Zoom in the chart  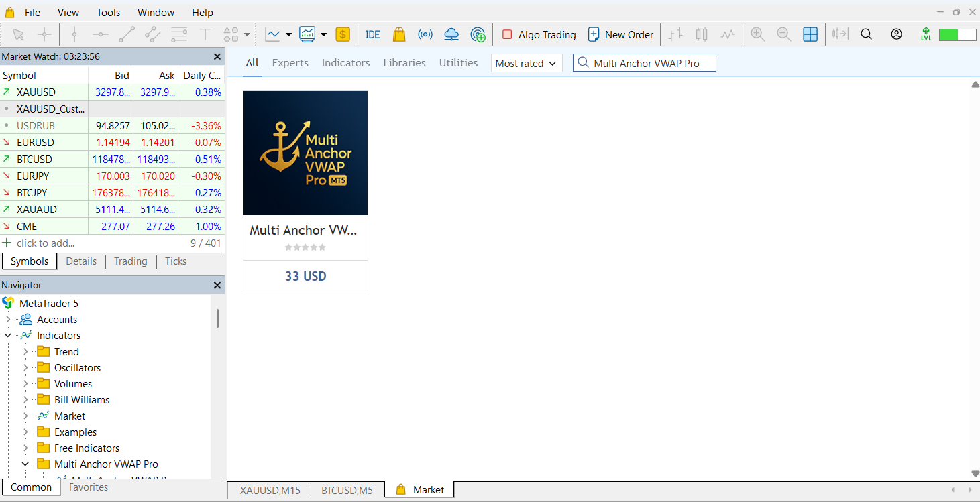758,34
